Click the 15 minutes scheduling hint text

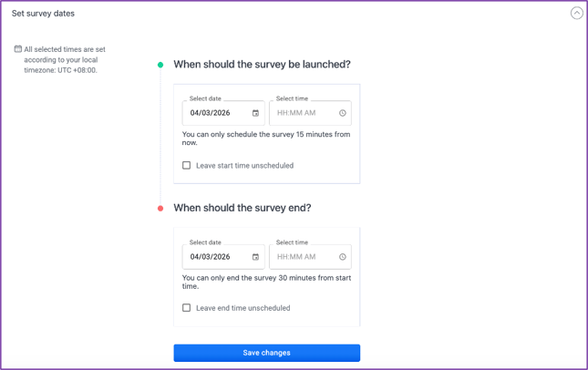(x=265, y=139)
